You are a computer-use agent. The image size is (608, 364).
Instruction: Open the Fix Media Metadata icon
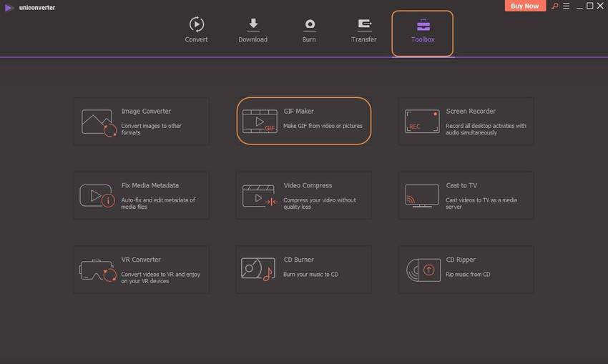tap(98, 195)
